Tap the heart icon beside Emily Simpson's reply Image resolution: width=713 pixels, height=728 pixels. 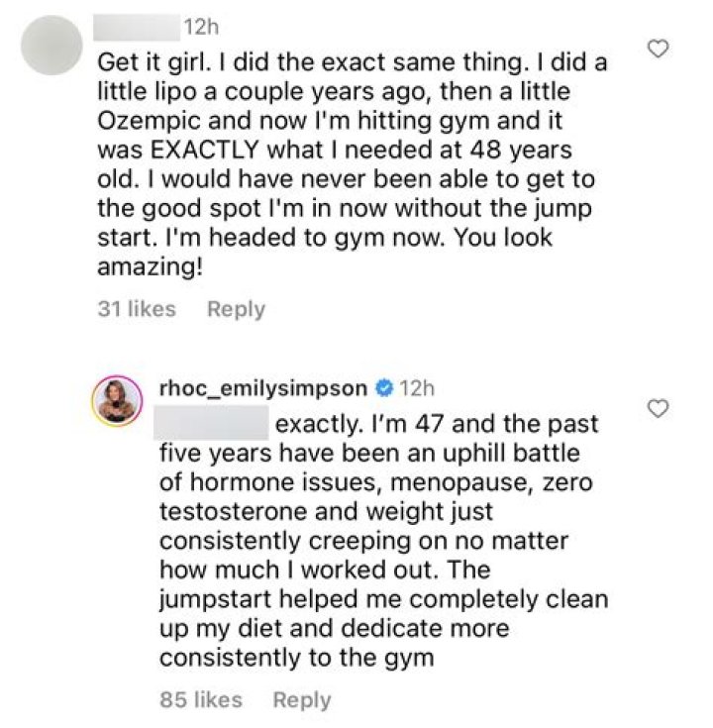(658, 408)
